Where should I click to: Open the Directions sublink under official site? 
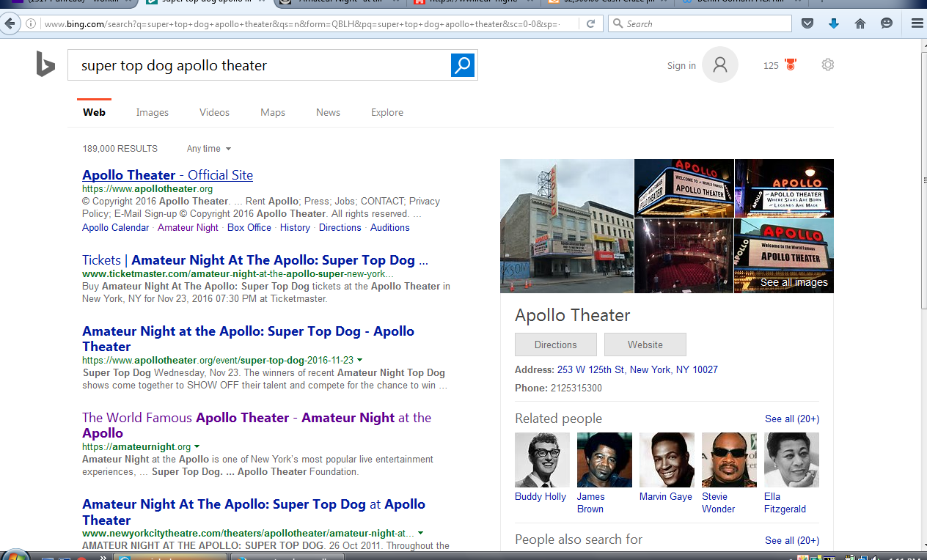tap(340, 227)
